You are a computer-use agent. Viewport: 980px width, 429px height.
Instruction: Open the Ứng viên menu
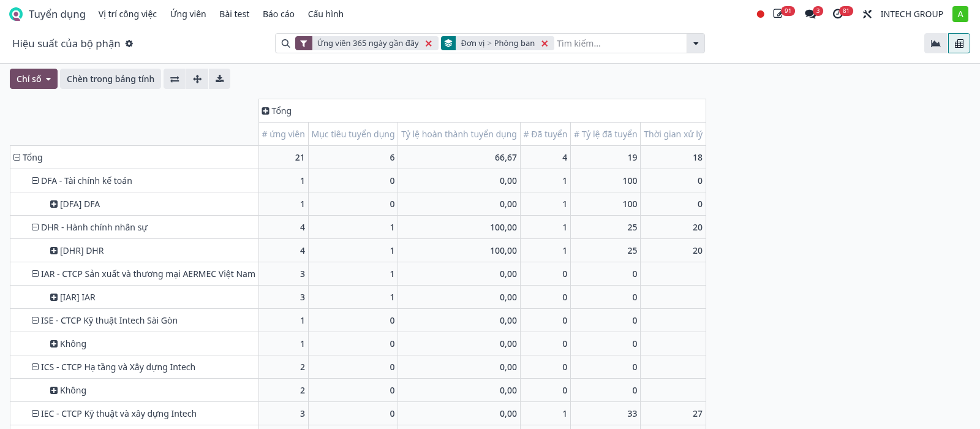coord(188,14)
